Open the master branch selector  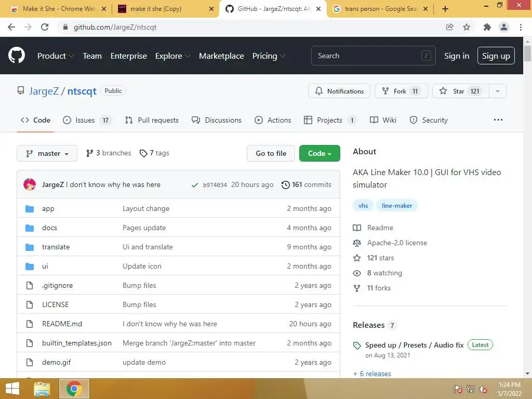point(47,153)
